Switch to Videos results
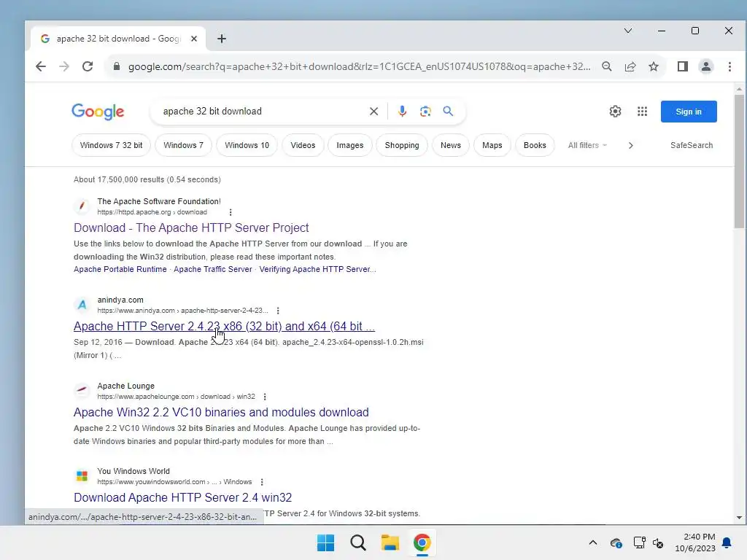The height and width of the screenshot is (560, 747). [303, 145]
